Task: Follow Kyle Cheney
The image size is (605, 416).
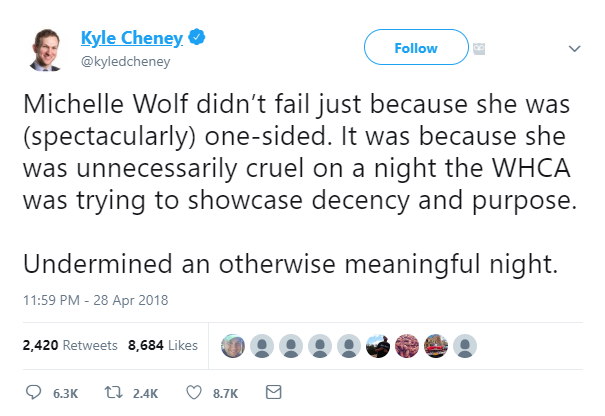Action: pos(416,47)
